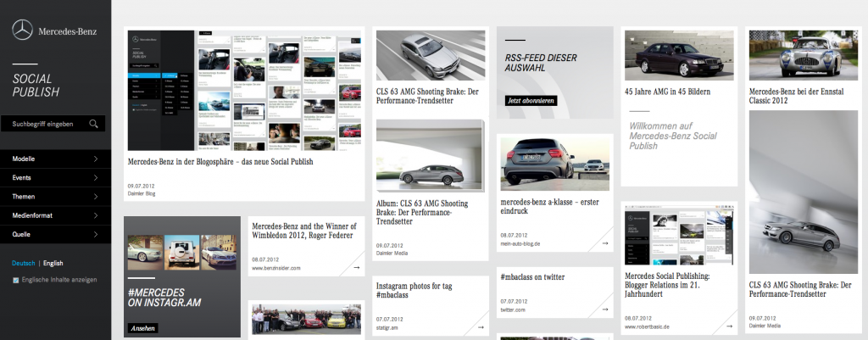Open the Medienformat menu
Screen dimensions: 868x340
point(55,215)
